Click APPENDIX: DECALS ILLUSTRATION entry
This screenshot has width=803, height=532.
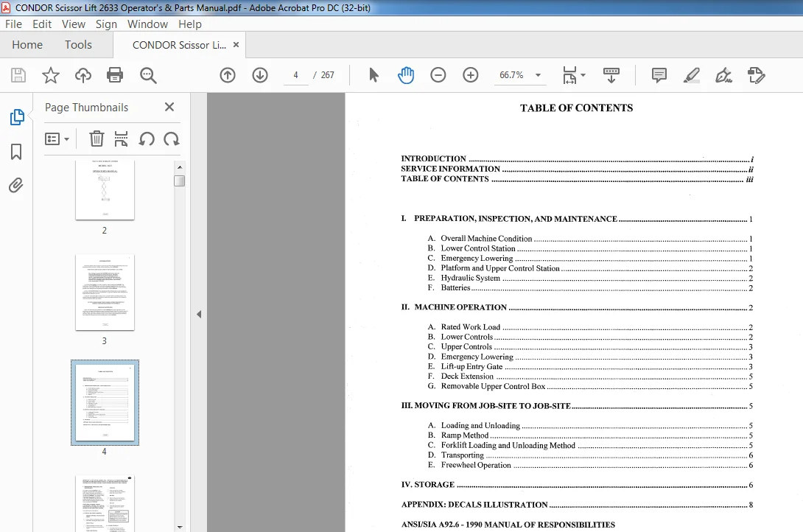[x=577, y=504]
